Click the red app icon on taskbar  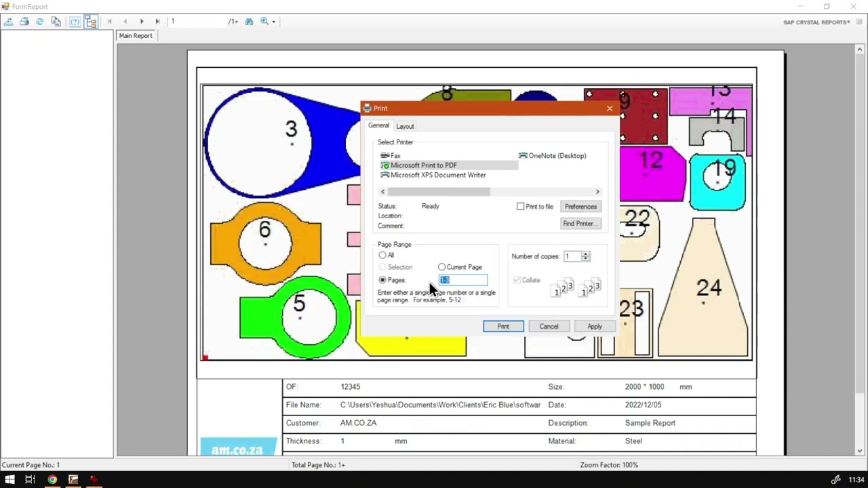pyautogui.click(x=94, y=480)
